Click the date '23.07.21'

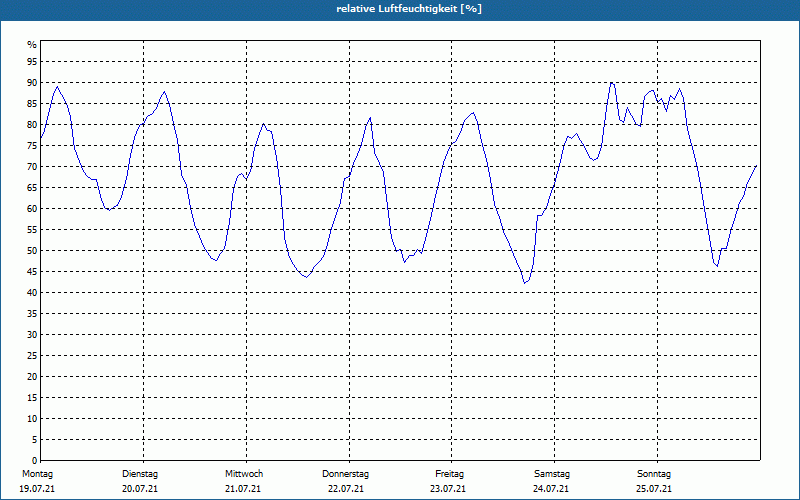pyautogui.click(x=448, y=489)
